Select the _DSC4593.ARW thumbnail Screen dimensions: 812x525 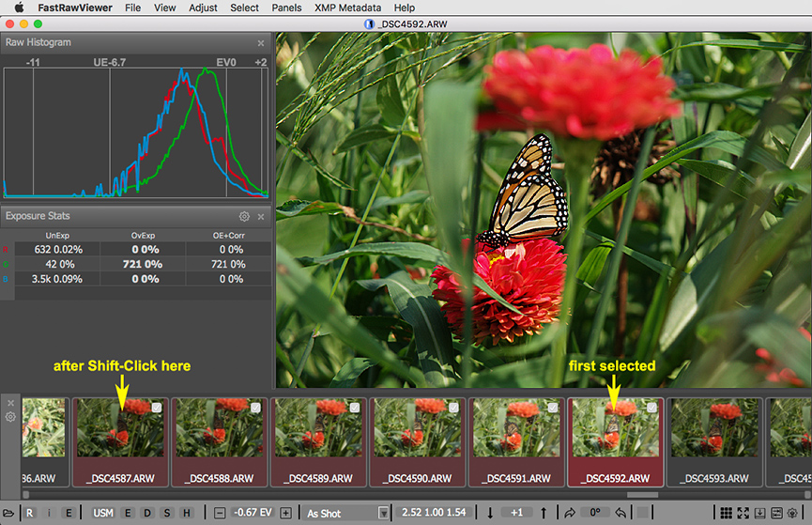713,441
